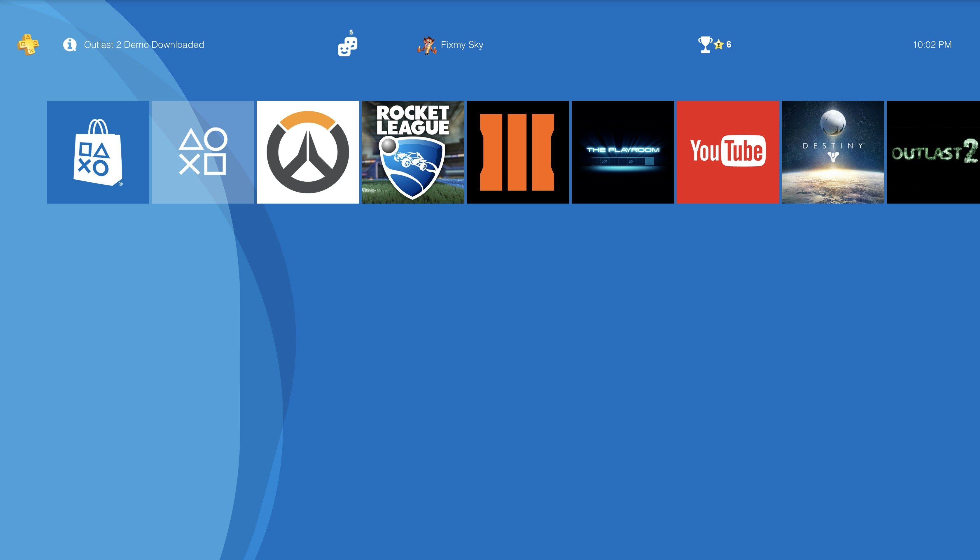Open the YouTube app
Screen dimensions: 980x560
click(x=728, y=152)
